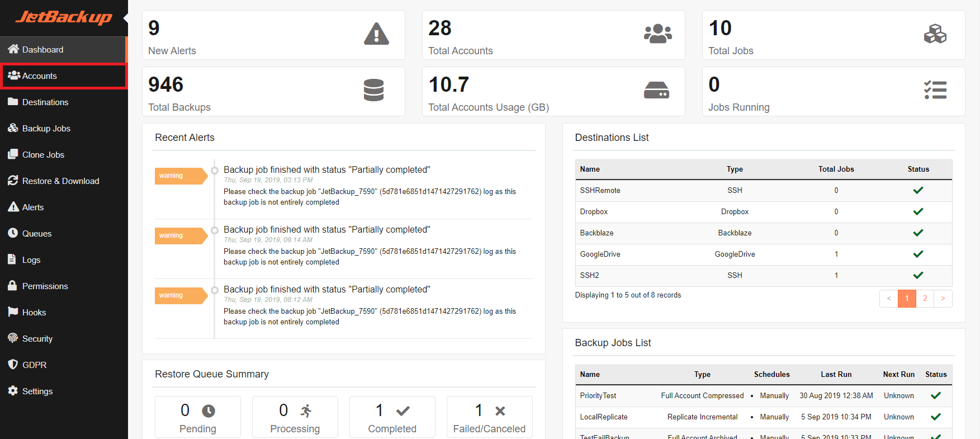Click the Backblaze name cell in Destinations List
The image size is (980, 439).
click(x=596, y=233)
